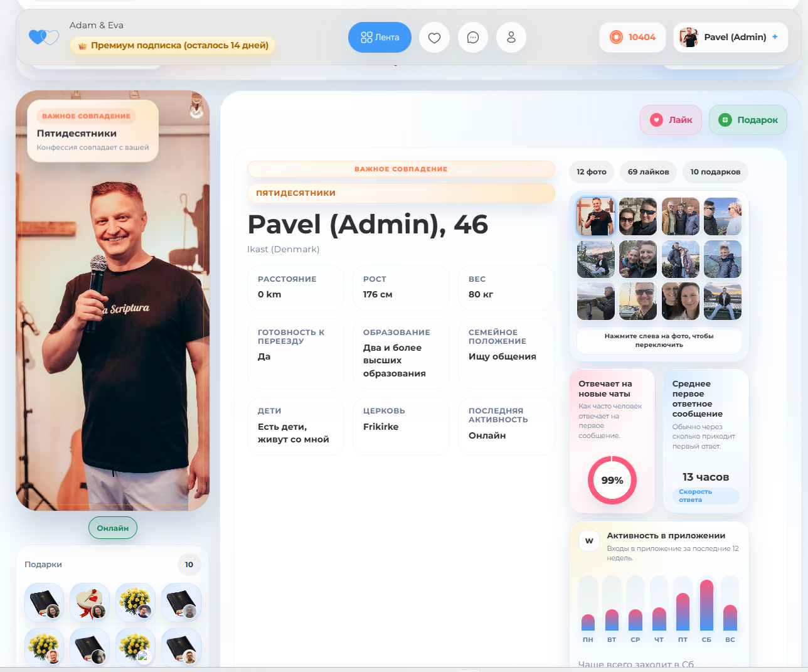Click the yellow flowers bouquet gift in top row

tap(136, 602)
